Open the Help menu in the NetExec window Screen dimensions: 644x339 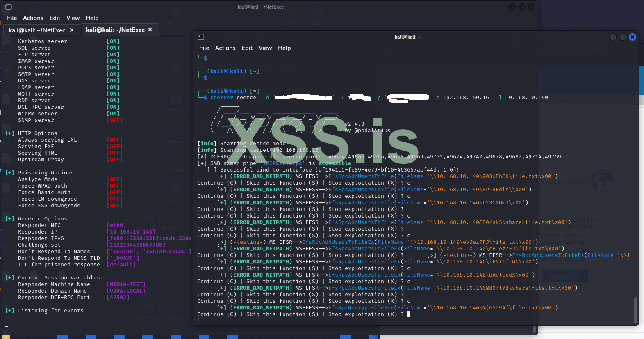coord(92,18)
